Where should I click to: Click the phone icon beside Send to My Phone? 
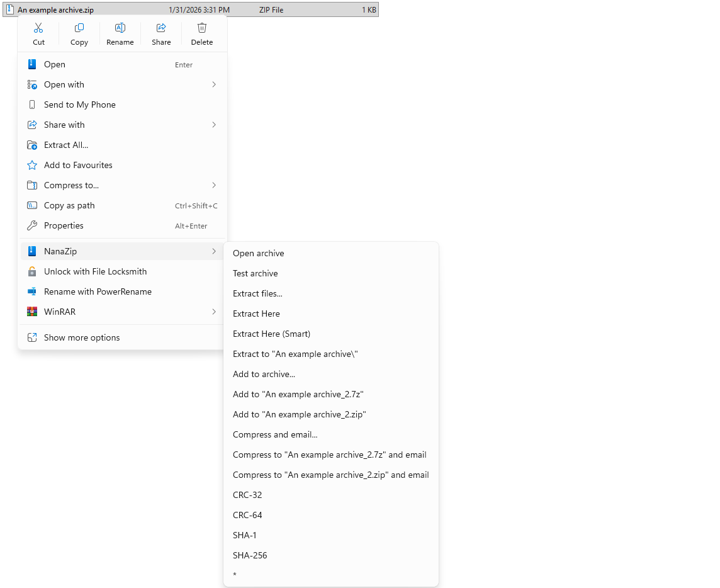pyautogui.click(x=31, y=105)
